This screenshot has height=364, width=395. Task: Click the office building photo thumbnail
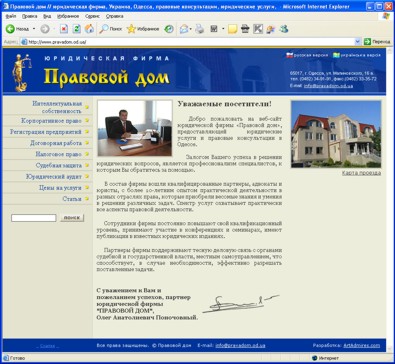click(336, 134)
